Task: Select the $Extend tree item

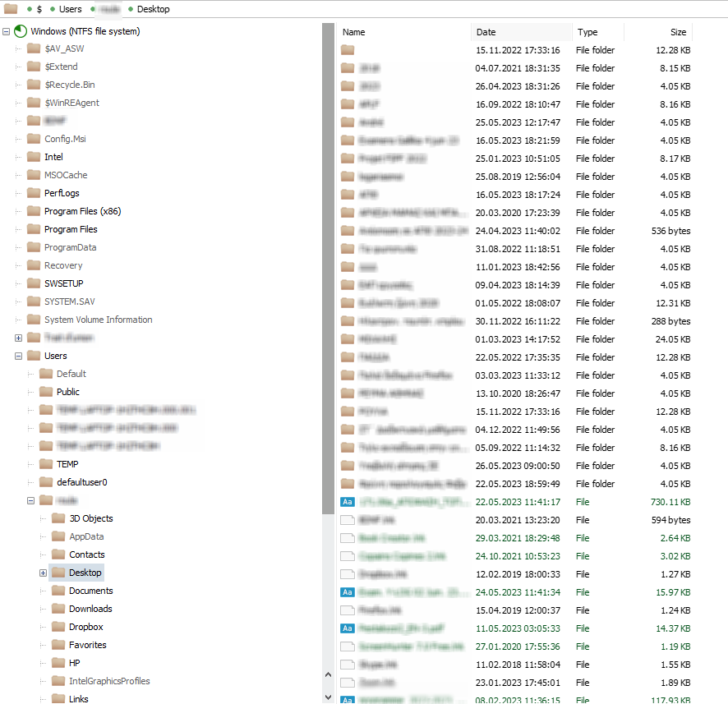Action: point(61,67)
